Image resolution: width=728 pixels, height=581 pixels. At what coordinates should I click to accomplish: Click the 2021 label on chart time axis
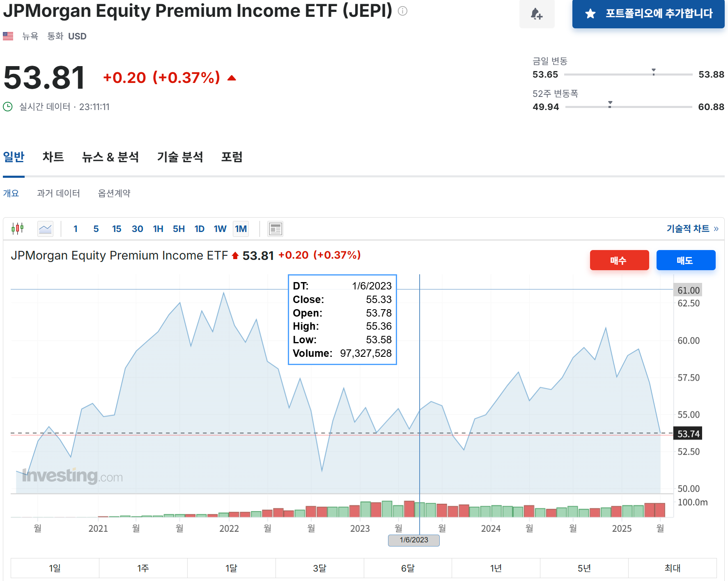tap(98, 528)
